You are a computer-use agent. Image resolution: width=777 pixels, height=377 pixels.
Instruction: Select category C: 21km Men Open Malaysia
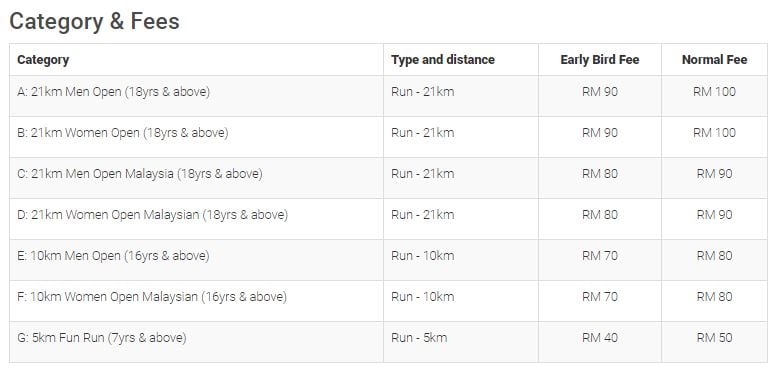coord(140,174)
